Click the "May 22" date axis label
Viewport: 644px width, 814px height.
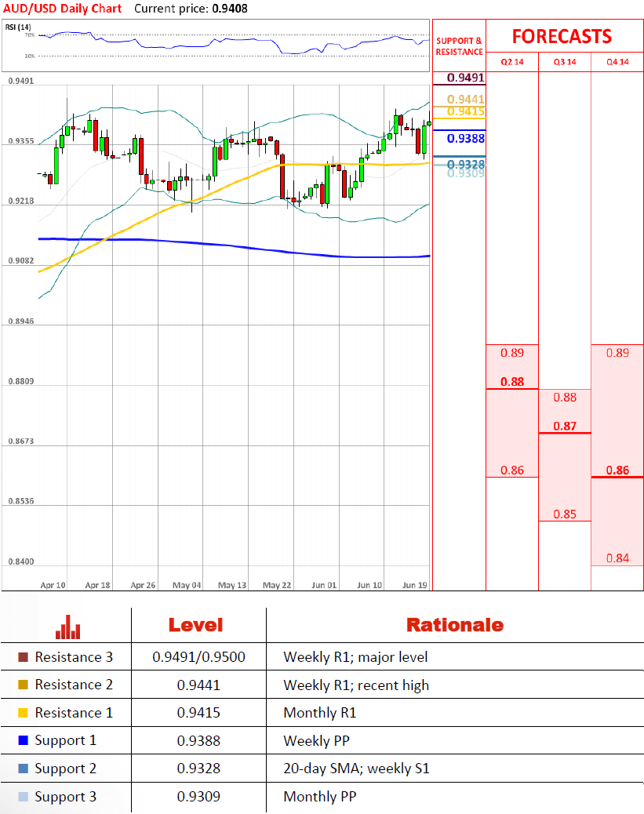pos(277,585)
